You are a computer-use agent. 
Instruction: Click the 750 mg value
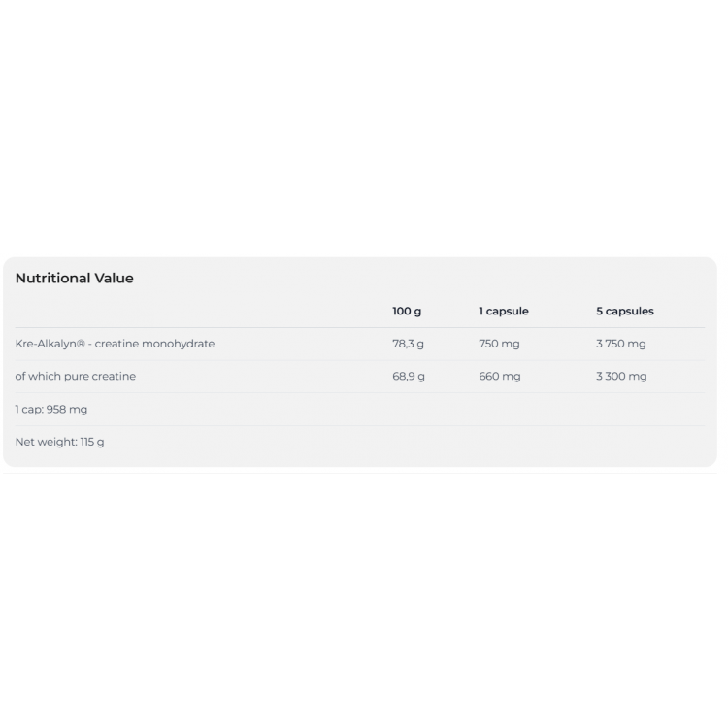click(x=499, y=344)
